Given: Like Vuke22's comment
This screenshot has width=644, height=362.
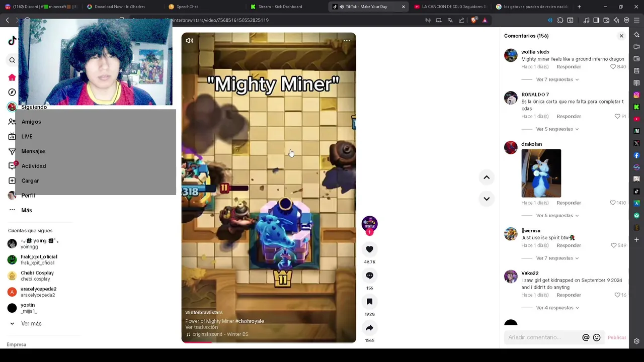Looking at the screenshot, I should click(x=617, y=295).
